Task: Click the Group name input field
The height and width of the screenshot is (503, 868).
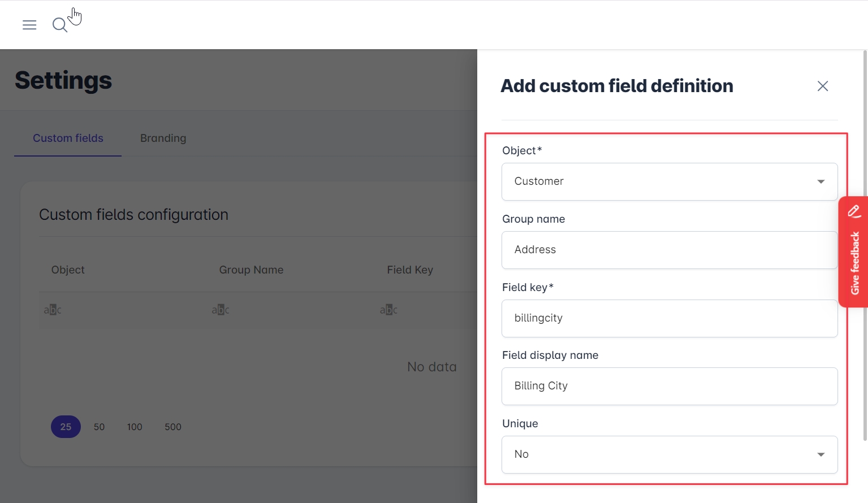Action: pos(669,250)
